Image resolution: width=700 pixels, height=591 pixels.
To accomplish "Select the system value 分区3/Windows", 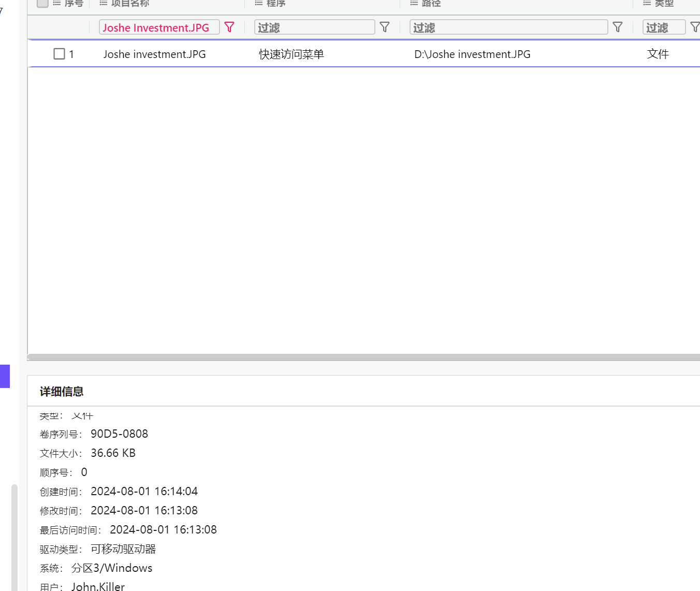I will tap(112, 568).
